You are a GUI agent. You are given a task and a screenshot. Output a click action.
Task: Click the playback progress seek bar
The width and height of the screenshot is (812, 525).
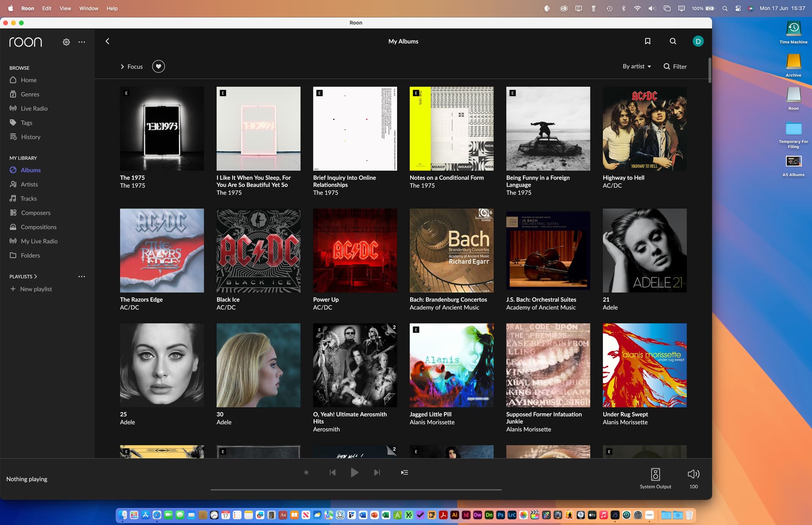(x=356, y=489)
